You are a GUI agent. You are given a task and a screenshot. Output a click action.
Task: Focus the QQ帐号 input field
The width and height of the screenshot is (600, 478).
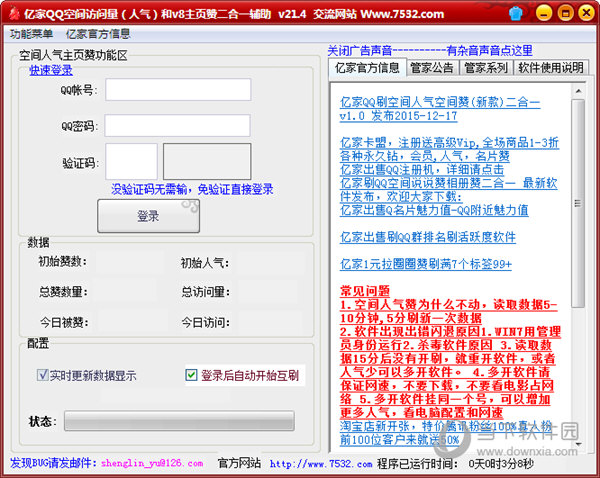pyautogui.click(x=178, y=90)
